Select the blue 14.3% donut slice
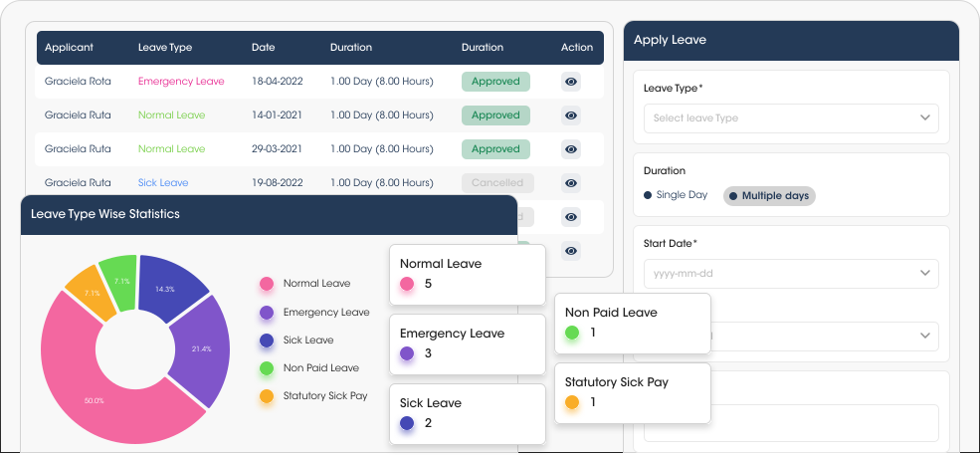 tap(165, 289)
